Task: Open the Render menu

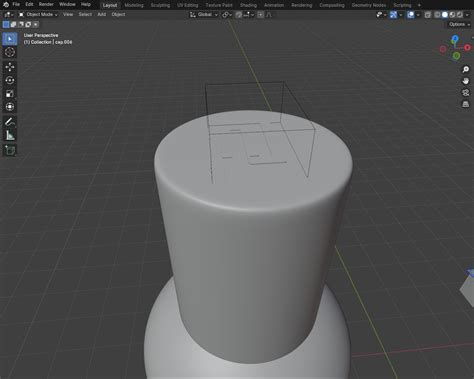Action: coord(46,4)
